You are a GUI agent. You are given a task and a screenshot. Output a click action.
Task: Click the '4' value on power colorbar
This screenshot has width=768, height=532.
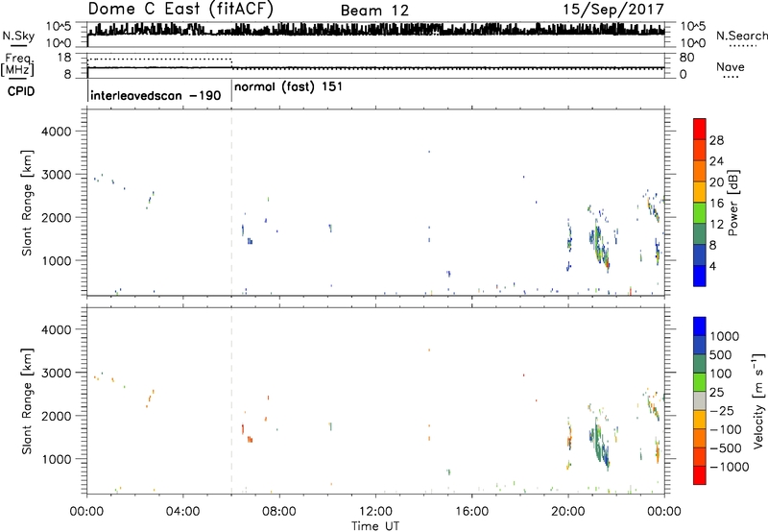(x=712, y=266)
